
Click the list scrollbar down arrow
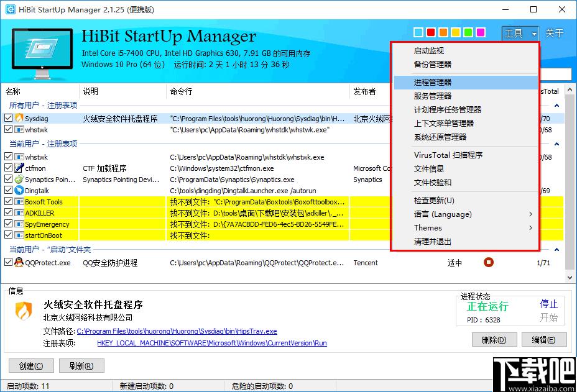click(x=570, y=278)
